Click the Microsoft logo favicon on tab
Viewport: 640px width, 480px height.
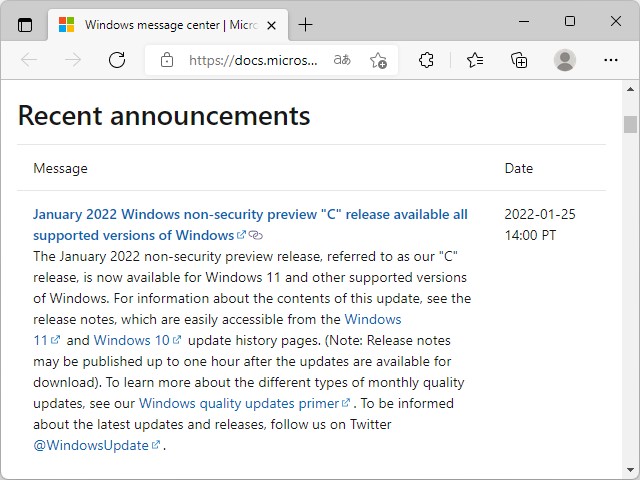coord(66,24)
